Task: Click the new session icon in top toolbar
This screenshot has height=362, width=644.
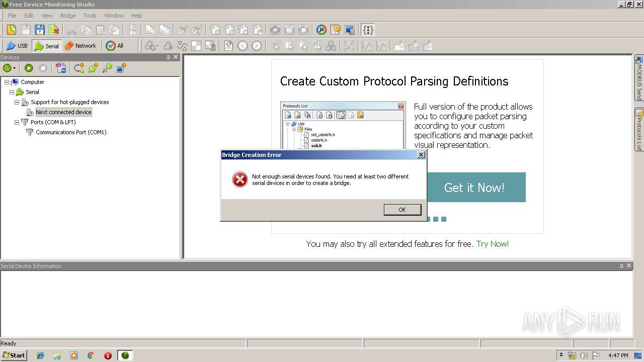Action: coord(11,30)
